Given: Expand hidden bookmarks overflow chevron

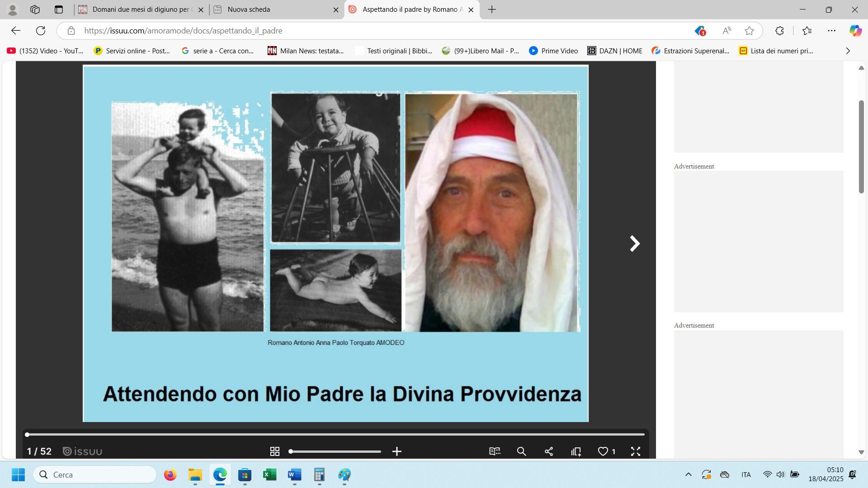Looking at the screenshot, I should pyautogui.click(x=848, y=51).
